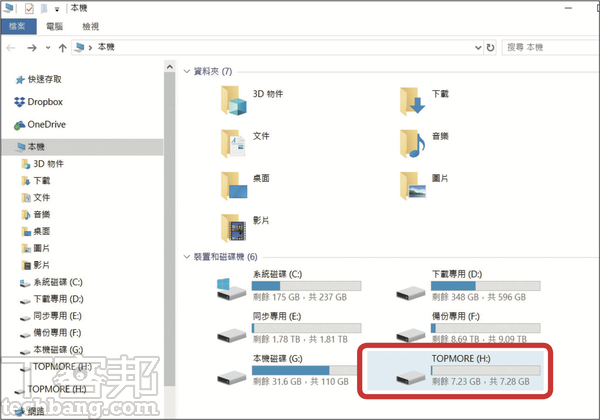The height and width of the screenshot is (420, 600).
Task: Select the 圖片 folder icon
Action: pos(412,186)
